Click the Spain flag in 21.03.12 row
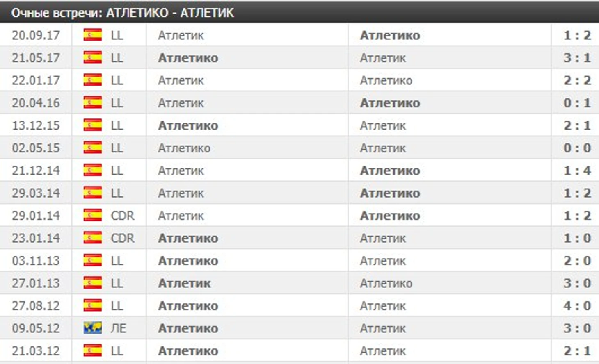This screenshot has height=364, width=599. (x=92, y=350)
